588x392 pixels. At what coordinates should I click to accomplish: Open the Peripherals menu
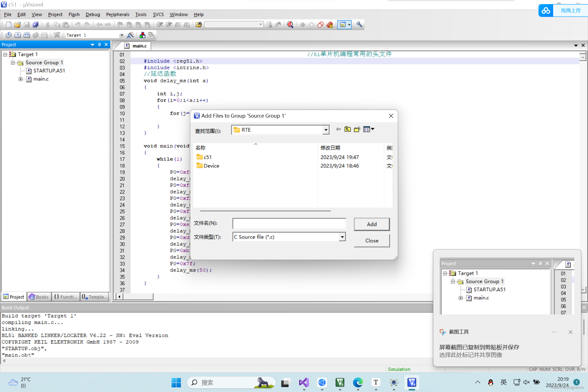118,14
